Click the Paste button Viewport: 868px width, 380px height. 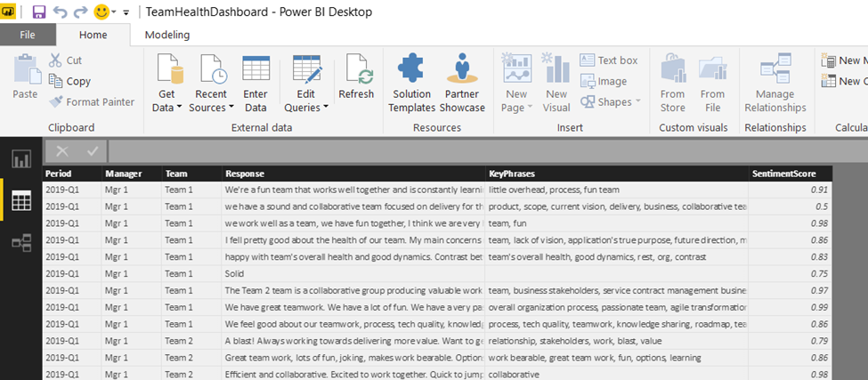(25, 77)
